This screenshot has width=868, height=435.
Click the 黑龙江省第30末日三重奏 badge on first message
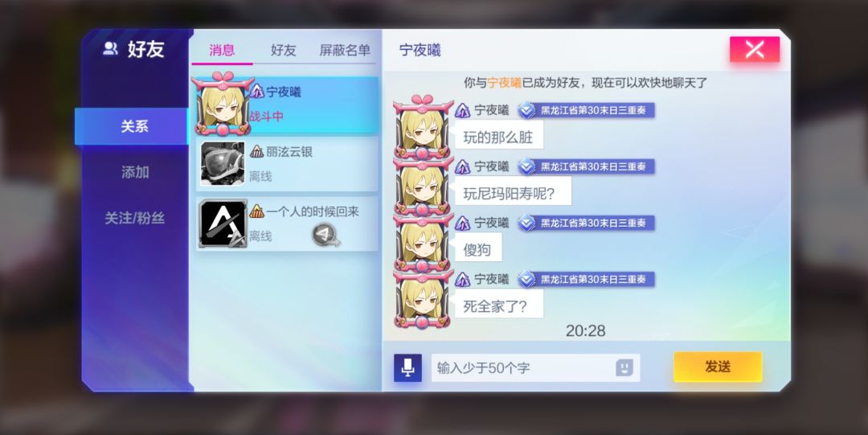[586, 110]
